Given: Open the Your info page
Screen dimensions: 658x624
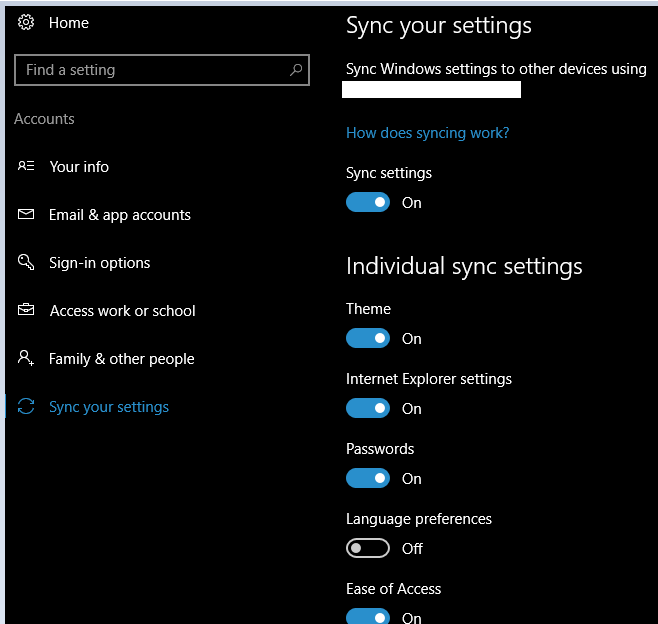Looking at the screenshot, I should coord(79,167).
